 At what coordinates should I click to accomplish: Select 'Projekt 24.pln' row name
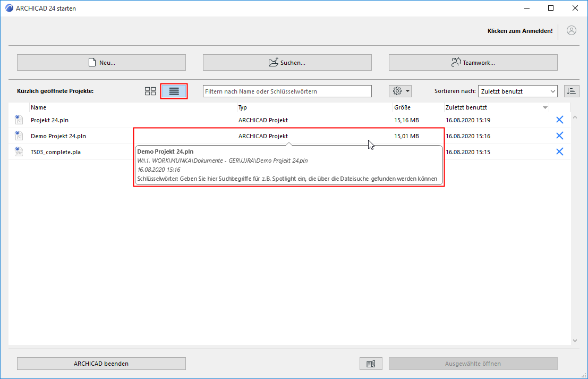click(x=49, y=120)
